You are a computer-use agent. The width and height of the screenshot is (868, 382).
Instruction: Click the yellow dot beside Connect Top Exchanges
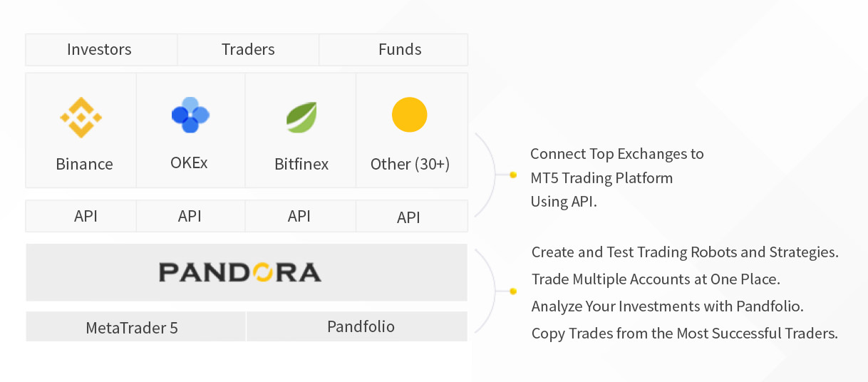[513, 175]
